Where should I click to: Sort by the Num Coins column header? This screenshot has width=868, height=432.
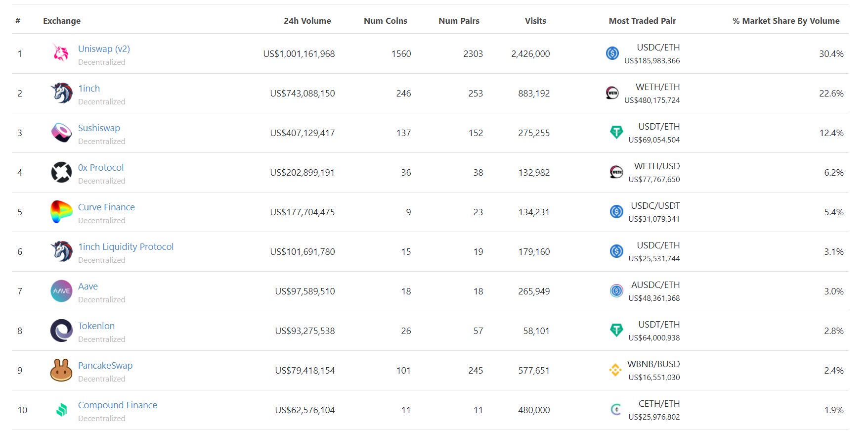pyautogui.click(x=386, y=21)
